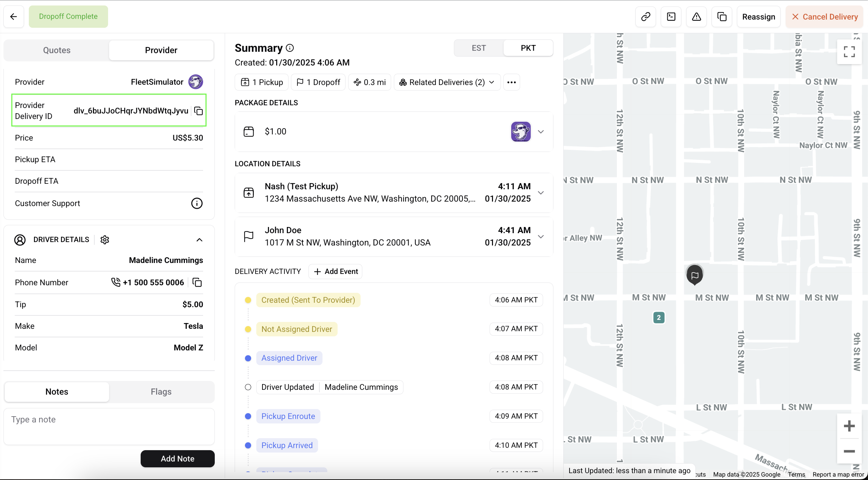Open the driver details settings gear

(x=105, y=240)
